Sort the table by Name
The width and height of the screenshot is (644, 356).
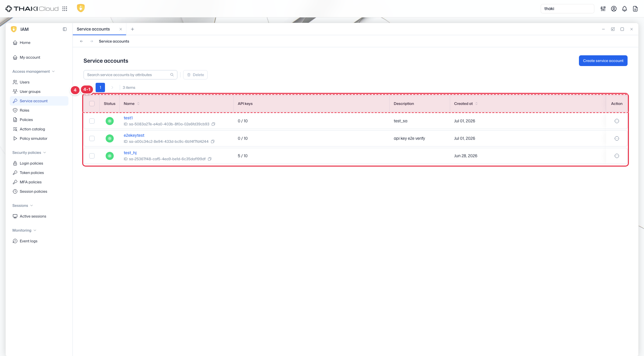point(139,104)
